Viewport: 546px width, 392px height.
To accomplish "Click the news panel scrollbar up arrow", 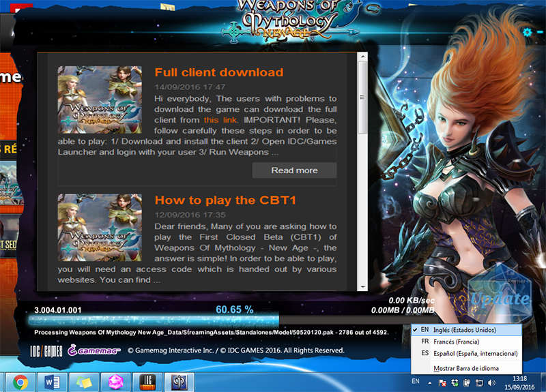I will [362, 58].
